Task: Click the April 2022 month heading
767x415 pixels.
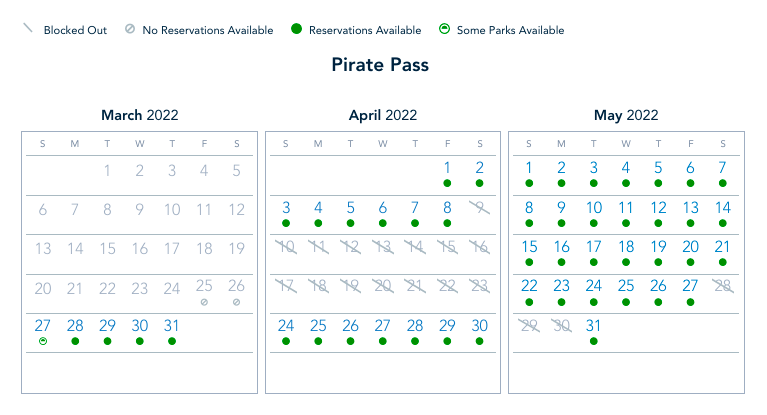Action: 383,115
